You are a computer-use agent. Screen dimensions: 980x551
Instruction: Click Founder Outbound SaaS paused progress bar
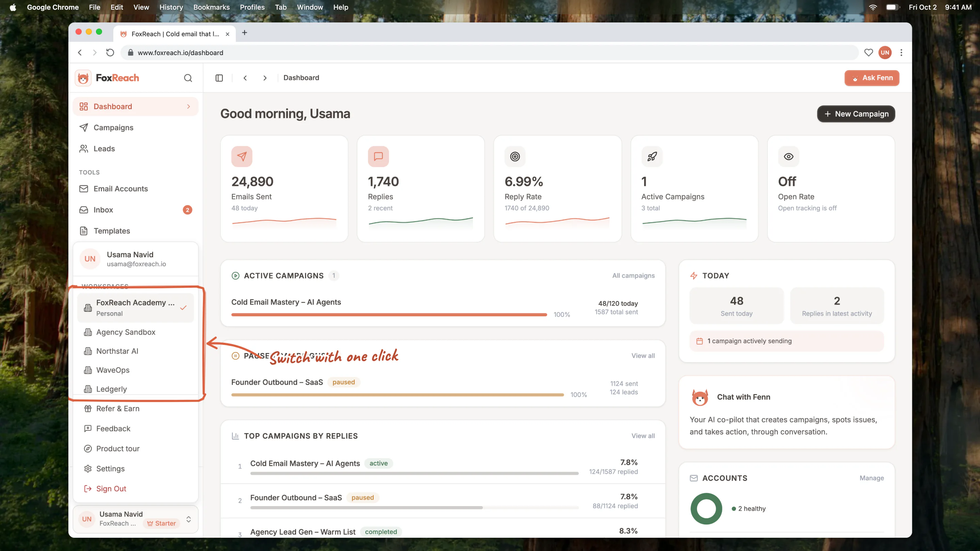(397, 395)
